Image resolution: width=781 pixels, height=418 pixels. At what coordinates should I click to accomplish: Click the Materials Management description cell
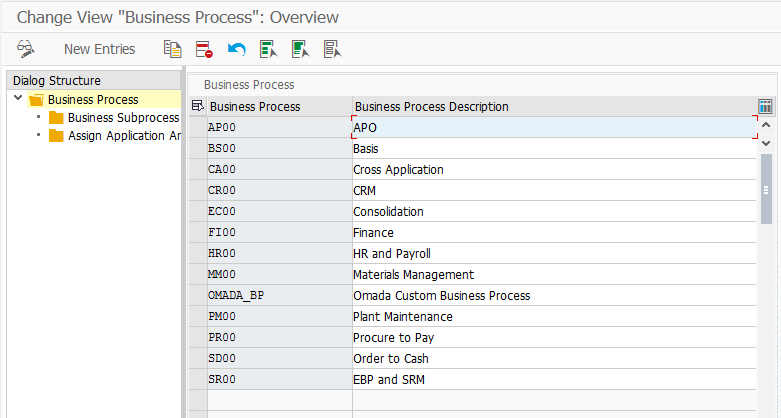554,275
